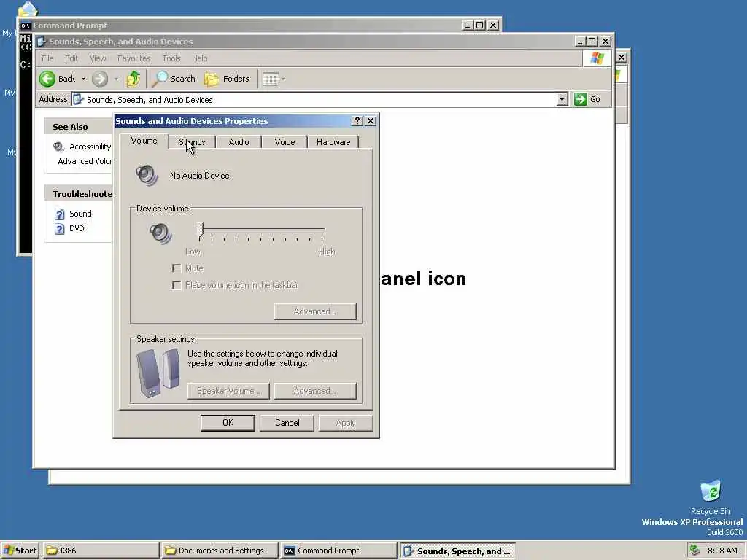This screenshot has height=560, width=747.
Task: Expand the Views dropdown arrow
Action: tap(284, 79)
